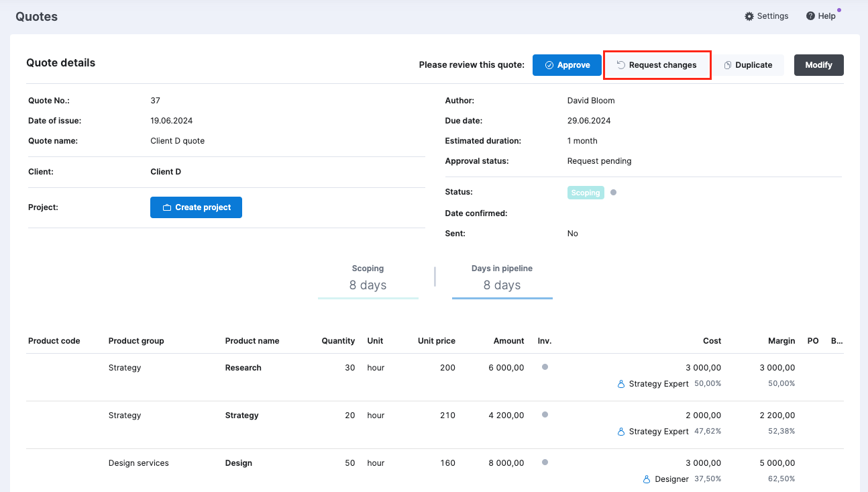This screenshot has height=492, width=868.
Task: Click the author name David Bloom
Action: coord(591,101)
